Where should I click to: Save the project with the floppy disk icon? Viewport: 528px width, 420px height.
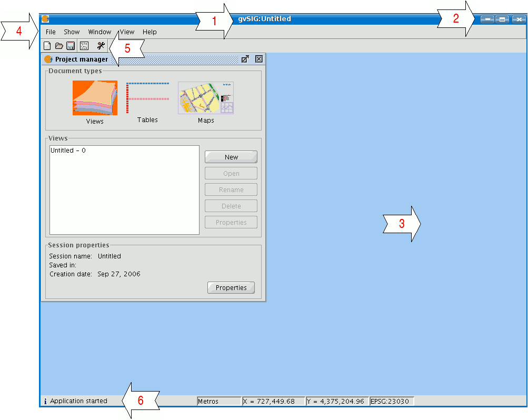pos(71,46)
